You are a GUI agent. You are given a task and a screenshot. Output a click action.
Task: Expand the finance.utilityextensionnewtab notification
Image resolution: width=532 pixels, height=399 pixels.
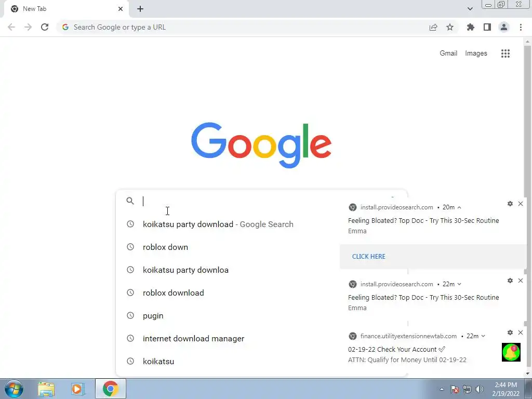tap(483, 336)
